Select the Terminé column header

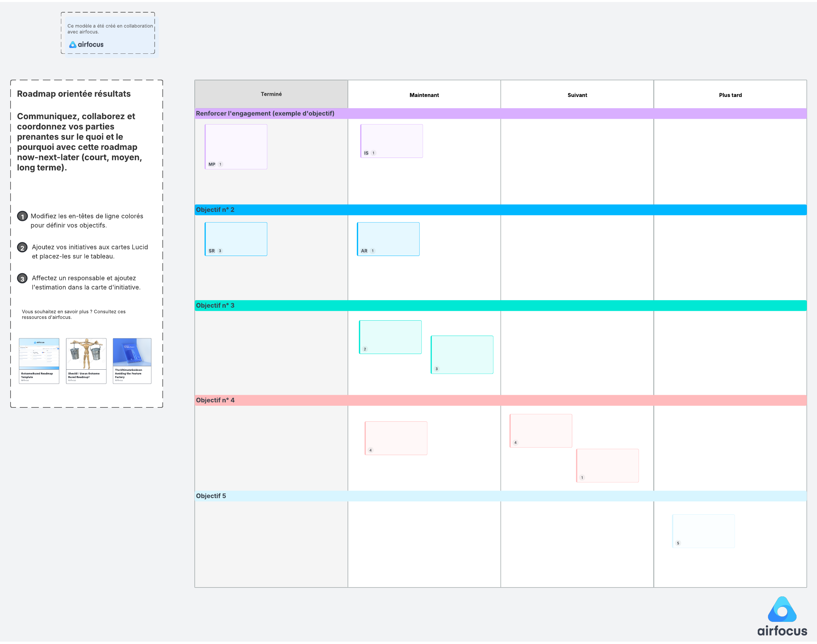tap(271, 94)
